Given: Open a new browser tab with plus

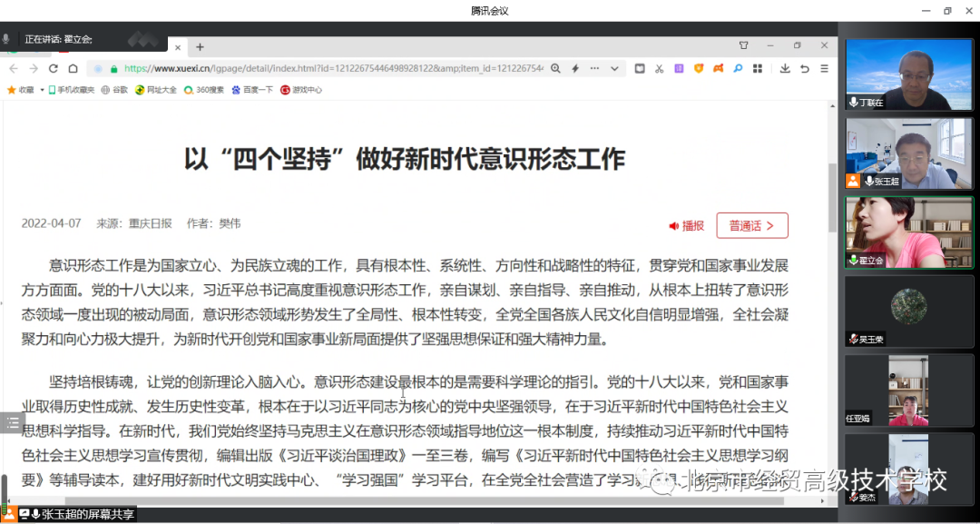Looking at the screenshot, I should coord(201,47).
